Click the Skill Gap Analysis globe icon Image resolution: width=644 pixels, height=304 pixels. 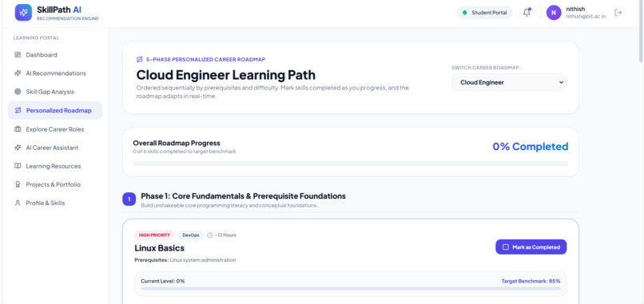[18, 92]
